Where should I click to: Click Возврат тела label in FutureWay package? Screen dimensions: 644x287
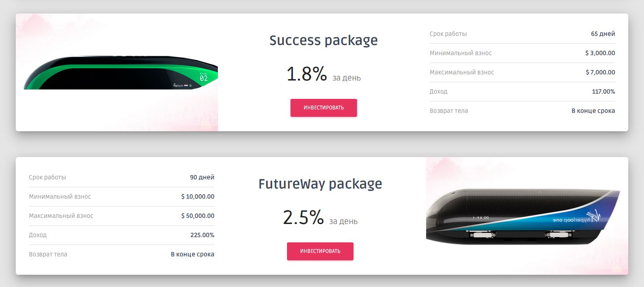coord(48,254)
